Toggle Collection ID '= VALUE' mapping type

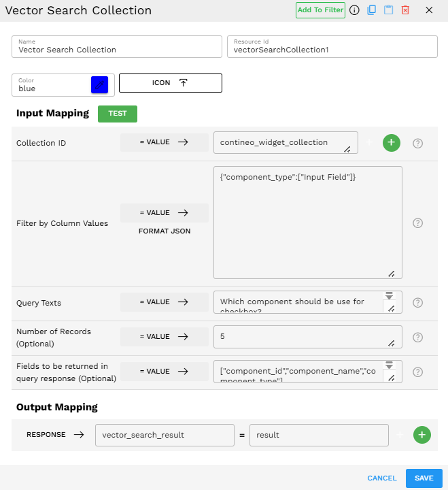[x=164, y=143]
